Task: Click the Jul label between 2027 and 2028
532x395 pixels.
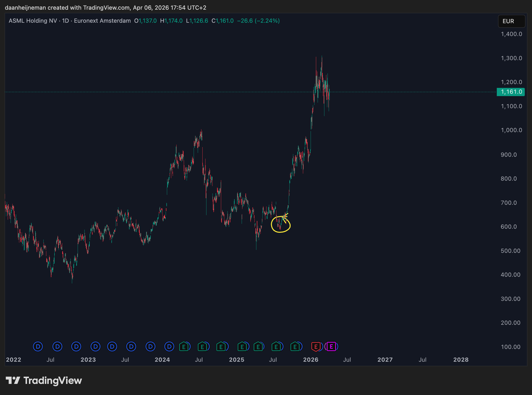Action: pos(423,360)
